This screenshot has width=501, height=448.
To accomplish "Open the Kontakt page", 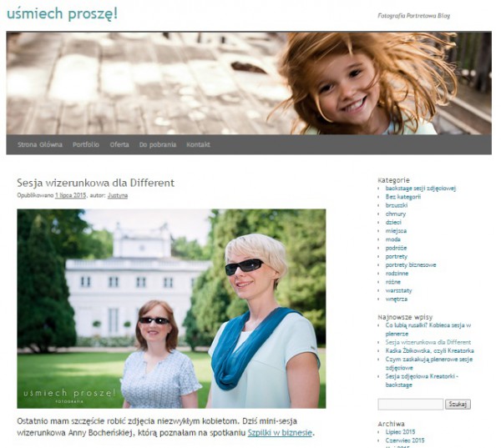I will [x=198, y=144].
